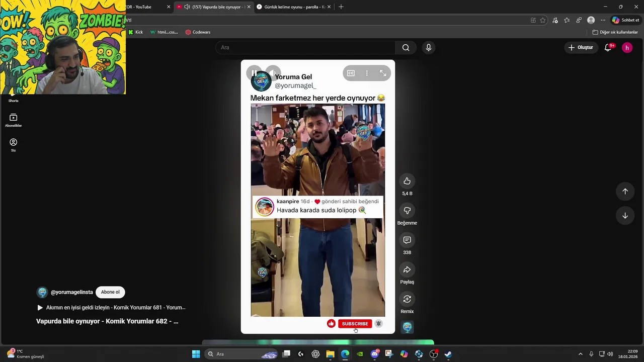Go to previous Short with up arrow
The image size is (644, 362).
pos(625,191)
